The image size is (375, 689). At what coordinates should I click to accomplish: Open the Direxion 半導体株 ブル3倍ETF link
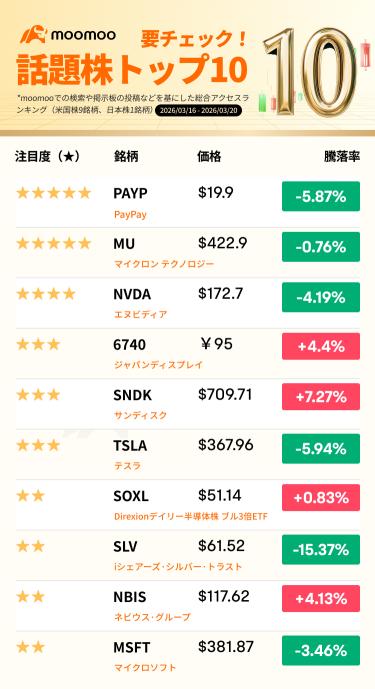[190, 516]
